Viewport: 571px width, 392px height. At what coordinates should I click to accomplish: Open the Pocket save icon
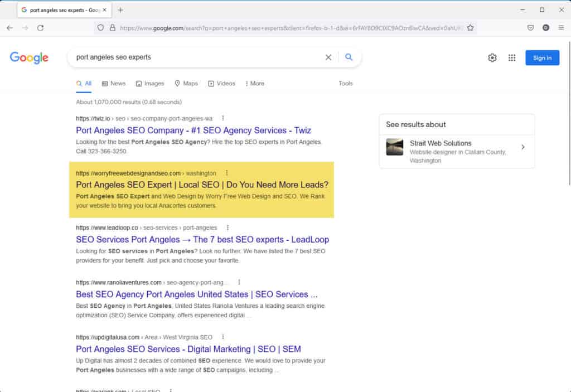[531, 28]
